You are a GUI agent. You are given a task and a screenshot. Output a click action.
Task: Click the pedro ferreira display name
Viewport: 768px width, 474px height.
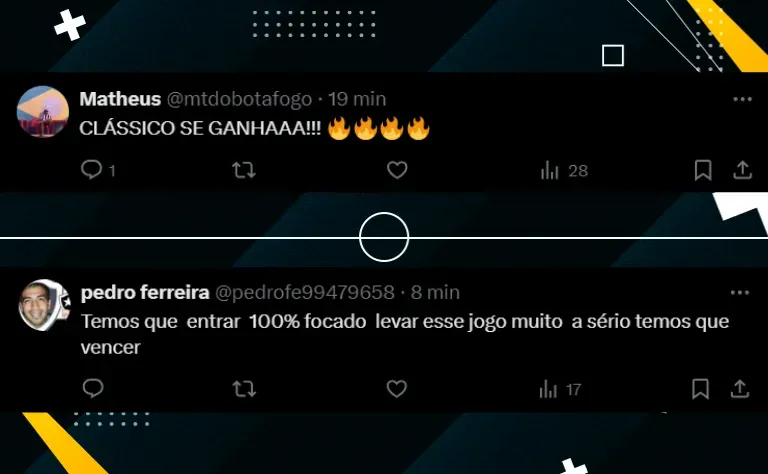(x=145, y=292)
